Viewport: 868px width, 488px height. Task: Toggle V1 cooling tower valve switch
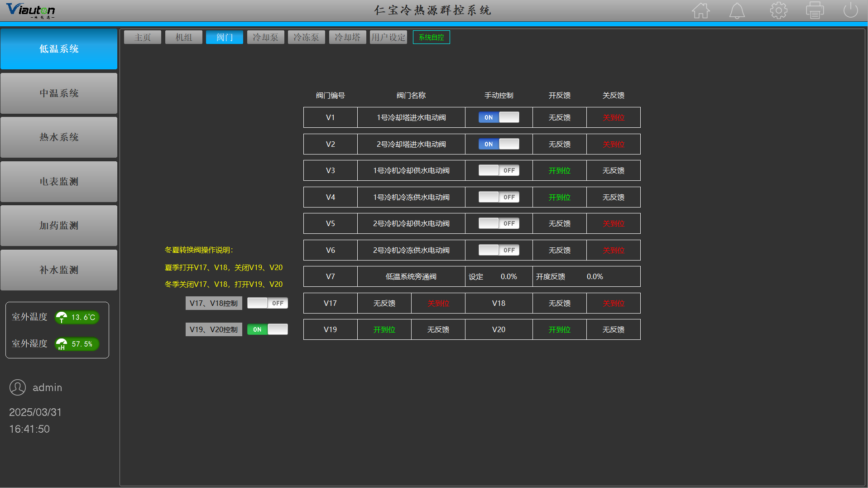tap(499, 117)
